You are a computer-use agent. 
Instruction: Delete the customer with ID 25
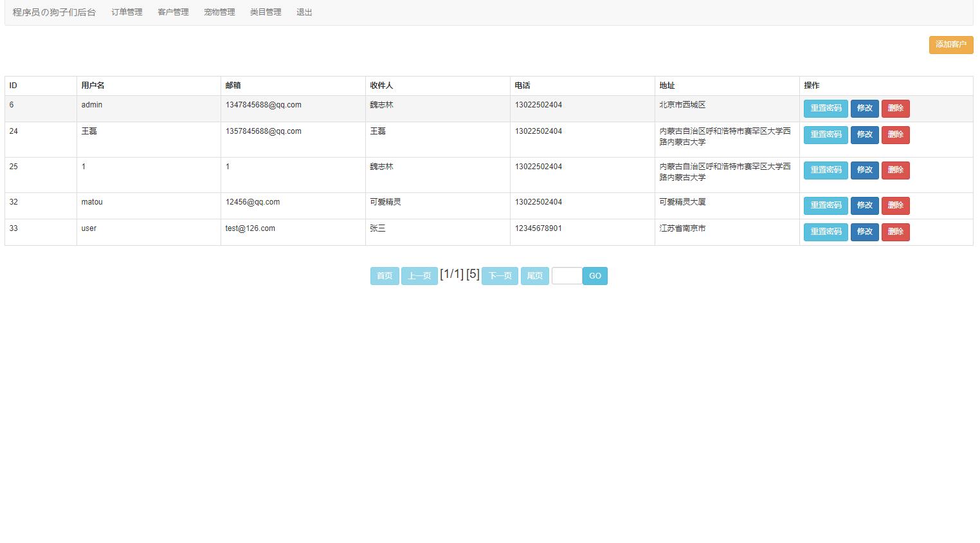point(895,170)
